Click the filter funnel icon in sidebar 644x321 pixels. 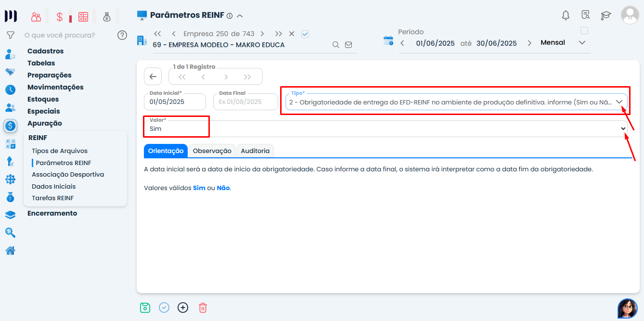coord(10,35)
